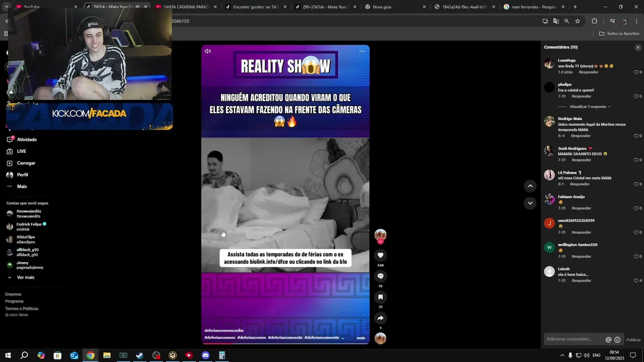Viewport: 644px width, 362px height.
Task: Bookmark this page with the star icon
Action: click(x=578, y=21)
